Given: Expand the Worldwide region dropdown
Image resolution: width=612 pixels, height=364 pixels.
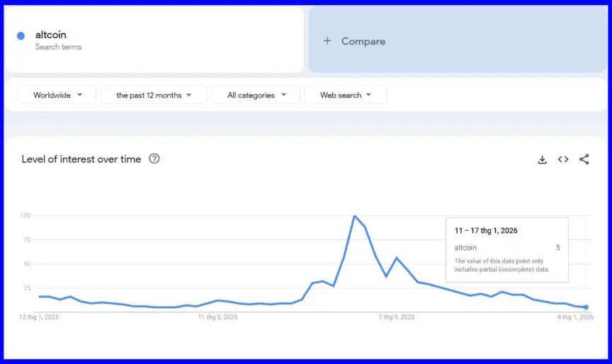Looking at the screenshot, I should click(x=57, y=95).
